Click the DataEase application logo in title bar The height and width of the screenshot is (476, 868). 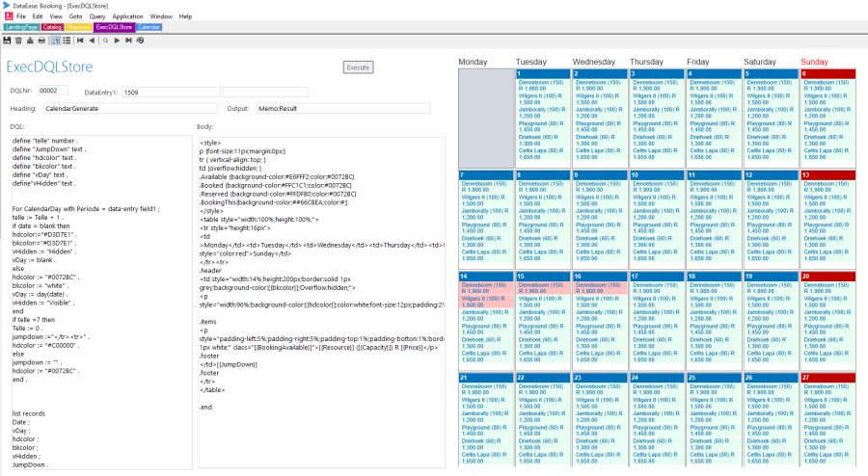[x=6, y=6]
